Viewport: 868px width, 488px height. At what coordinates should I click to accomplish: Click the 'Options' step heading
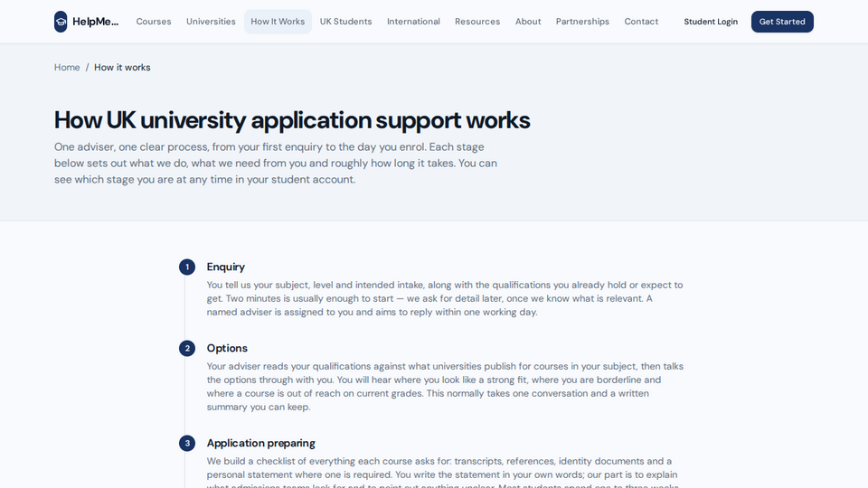click(227, 348)
